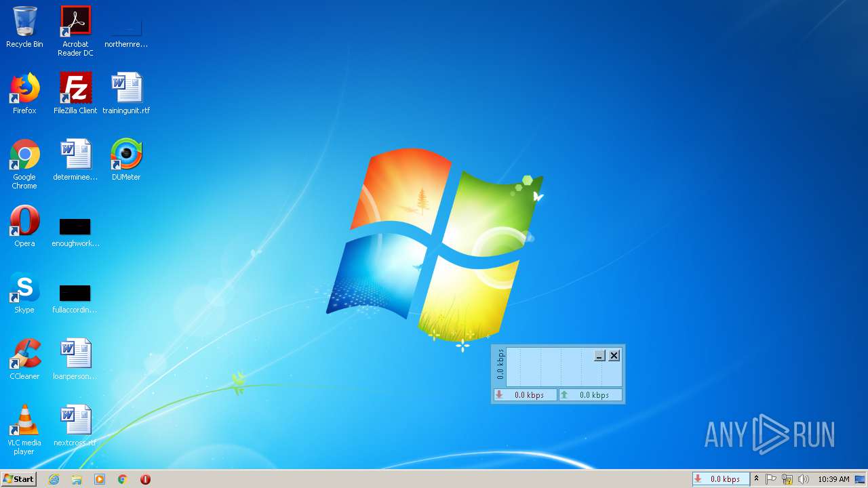
Task: Open Windows Media Player taskbar icon
Action: tap(100, 479)
